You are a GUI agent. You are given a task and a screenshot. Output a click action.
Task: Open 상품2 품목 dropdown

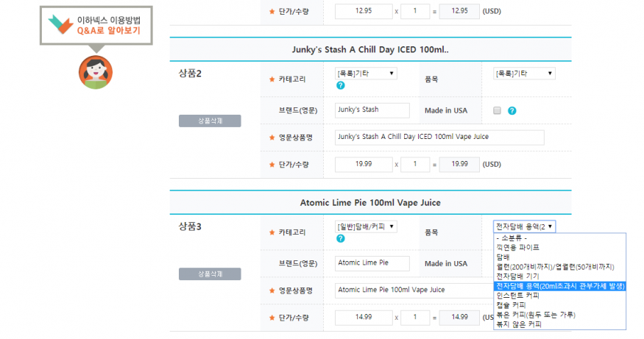click(525, 74)
